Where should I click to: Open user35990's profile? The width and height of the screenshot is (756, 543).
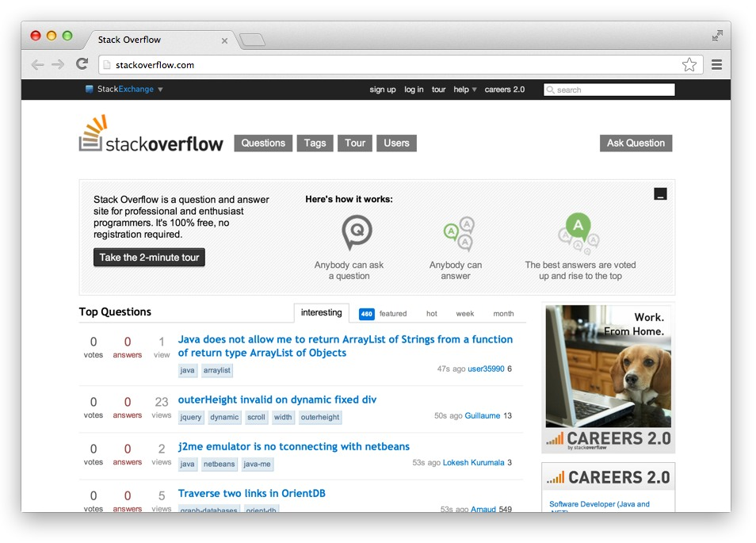tap(486, 369)
